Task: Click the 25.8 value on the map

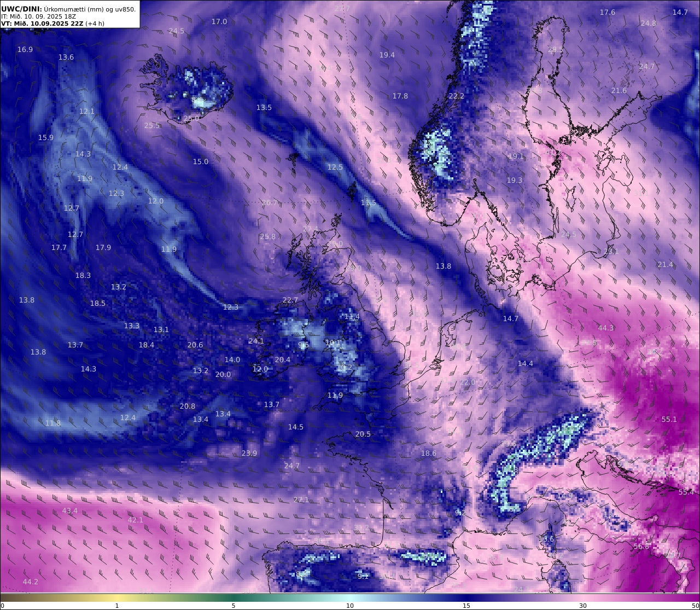Action: (x=268, y=237)
